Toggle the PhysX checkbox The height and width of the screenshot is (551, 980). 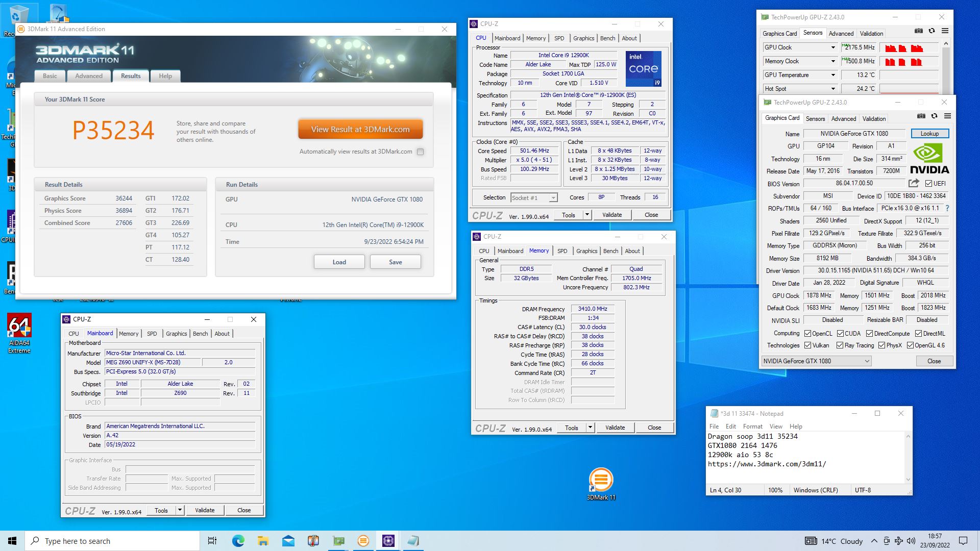click(881, 345)
